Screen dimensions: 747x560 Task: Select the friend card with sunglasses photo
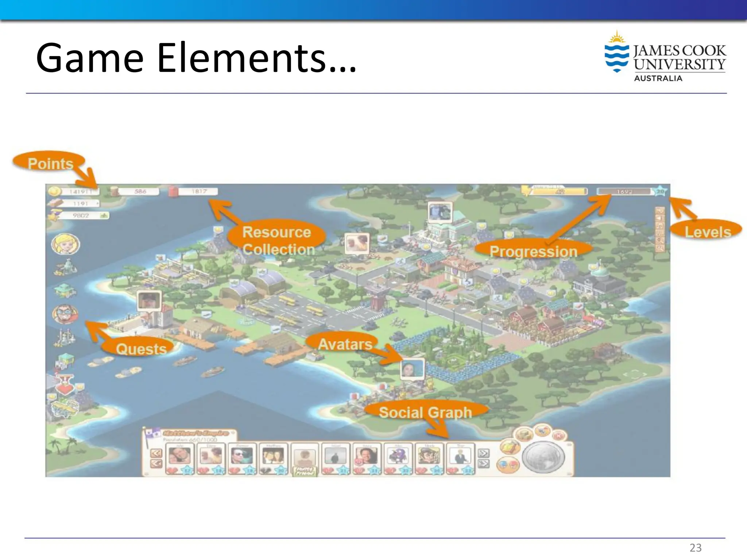coord(242,459)
